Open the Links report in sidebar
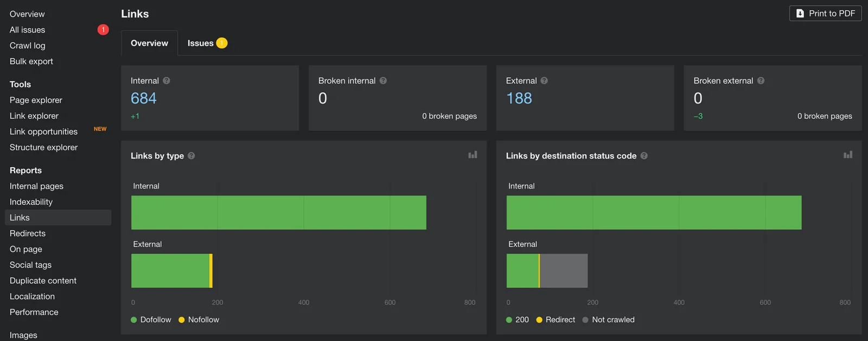Screen dimensions: 868x341 [58, 218]
